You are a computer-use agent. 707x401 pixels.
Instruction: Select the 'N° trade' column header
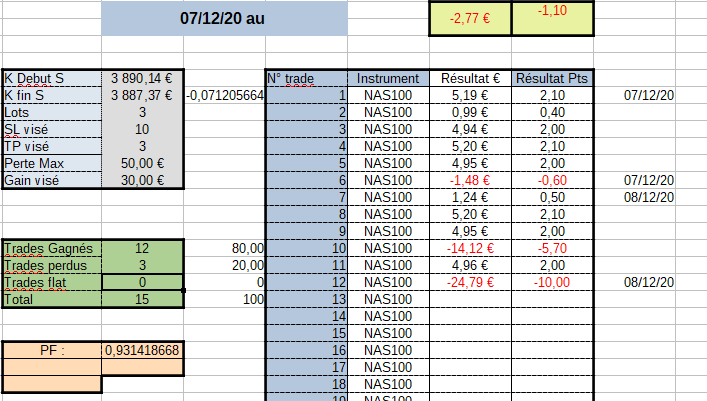click(x=307, y=78)
